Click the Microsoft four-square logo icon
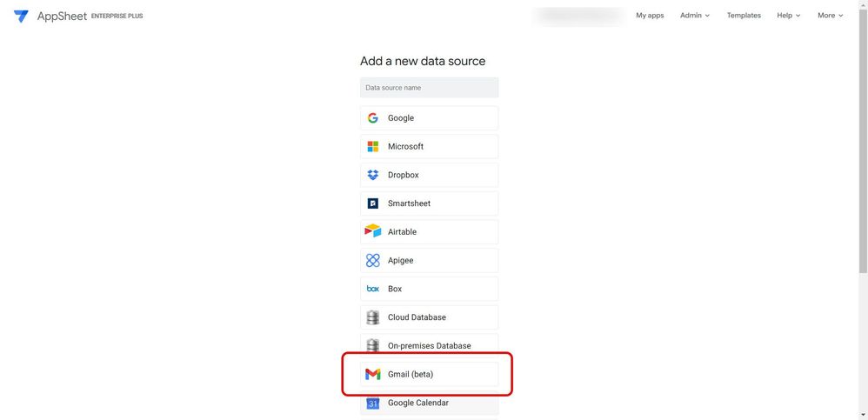The width and height of the screenshot is (868, 420). pyautogui.click(x=373, y=147)
